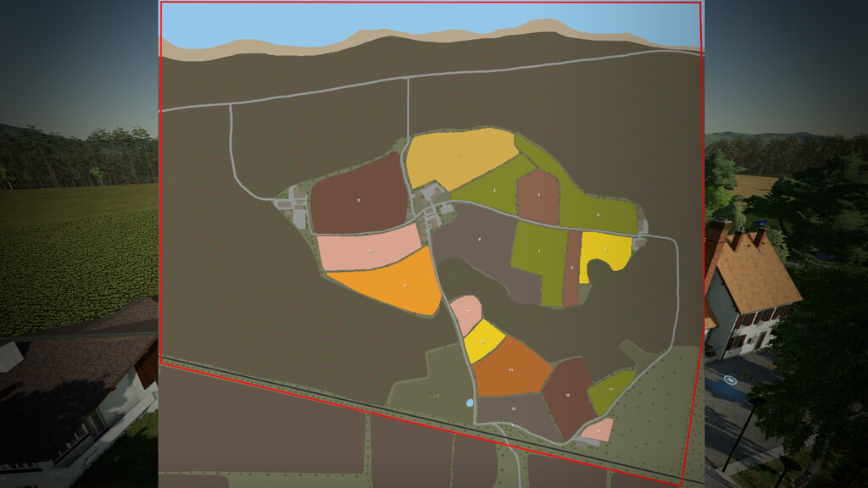
Task: Click the field 4 number marker
Action: tap(598, 213)
